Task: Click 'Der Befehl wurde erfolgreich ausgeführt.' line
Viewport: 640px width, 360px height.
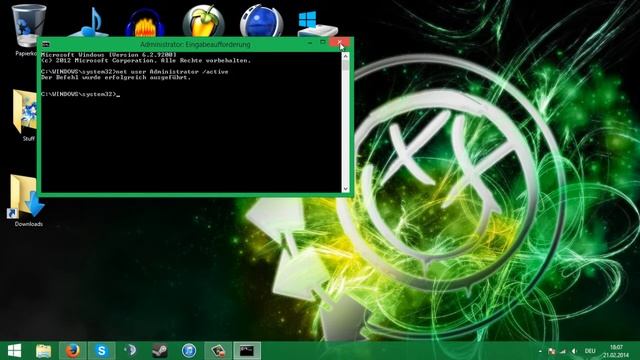Action: [x=116, y=77]
